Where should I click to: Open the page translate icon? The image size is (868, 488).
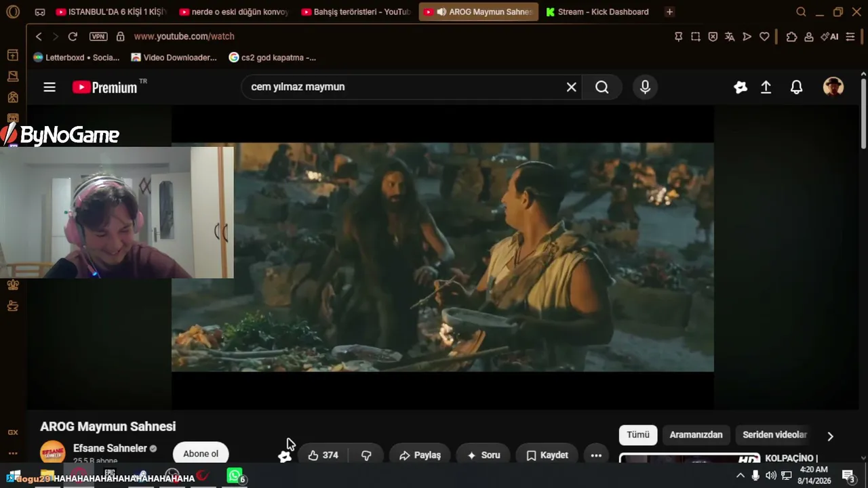pyautogui.click(x=730, y=37)
